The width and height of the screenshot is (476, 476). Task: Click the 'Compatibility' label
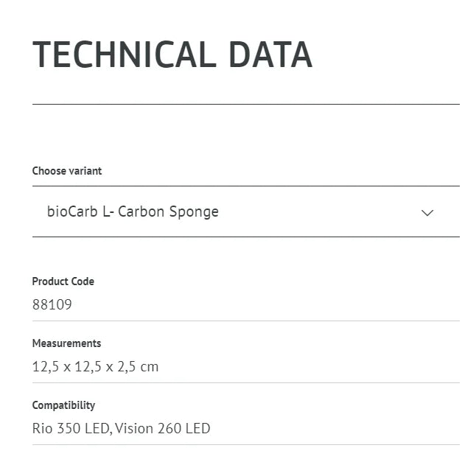pyautogui.click(x=64, y=405)
